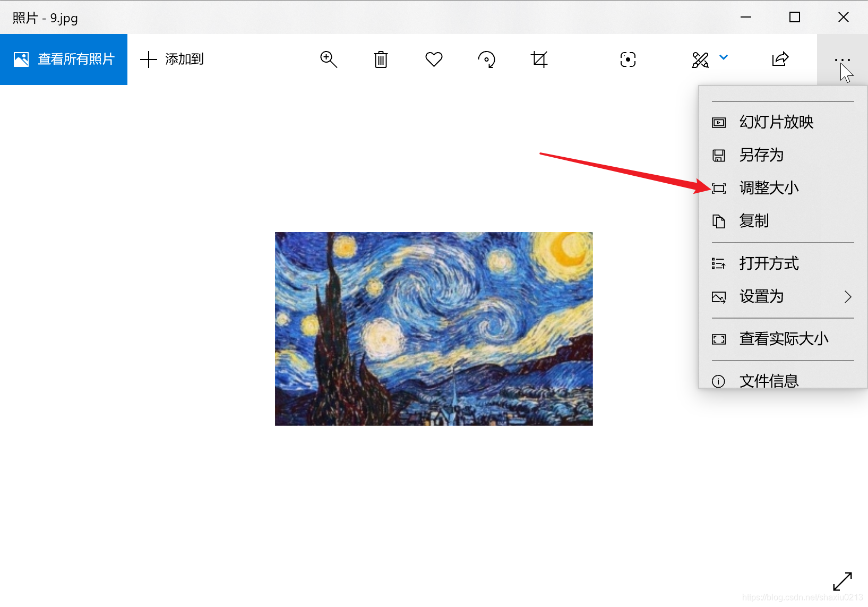Image resolution: width=868 pixels, height=607 pixels.
Task: Open 查看所有照片 to see all photos
Action: pyautogui.click(x=64, y=59)
